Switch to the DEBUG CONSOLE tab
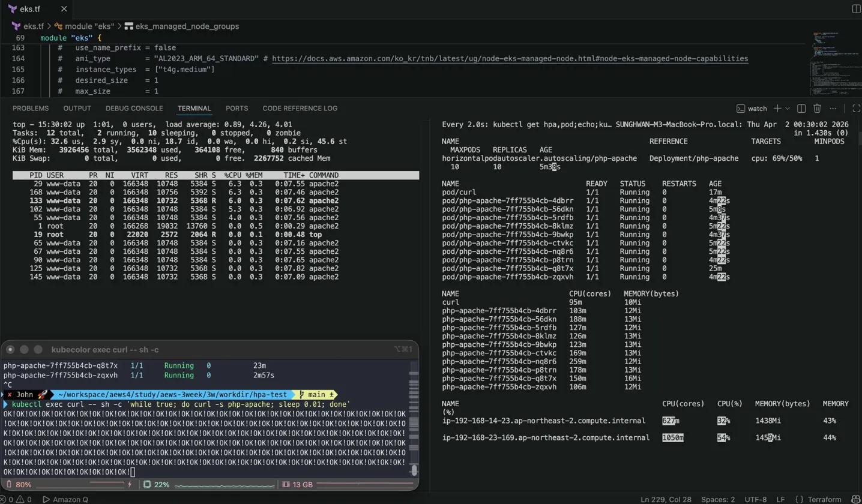Image resolution: width=862 pixels, height=504 pixels. tap(134, 109)
